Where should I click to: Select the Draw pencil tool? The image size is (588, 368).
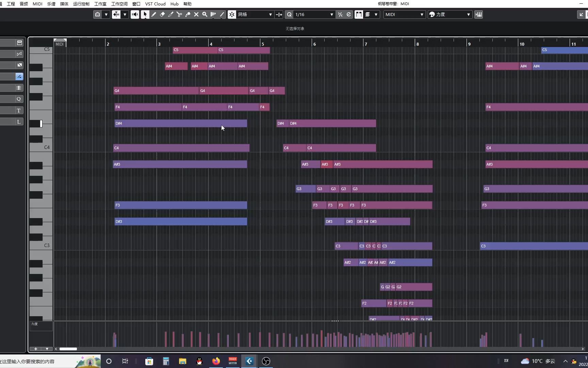coord(154,14)
